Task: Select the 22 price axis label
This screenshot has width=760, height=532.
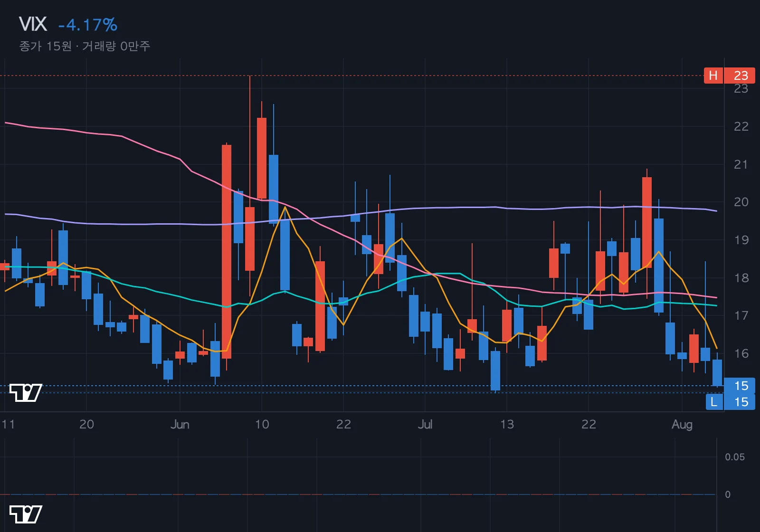Action: [741, 126]
